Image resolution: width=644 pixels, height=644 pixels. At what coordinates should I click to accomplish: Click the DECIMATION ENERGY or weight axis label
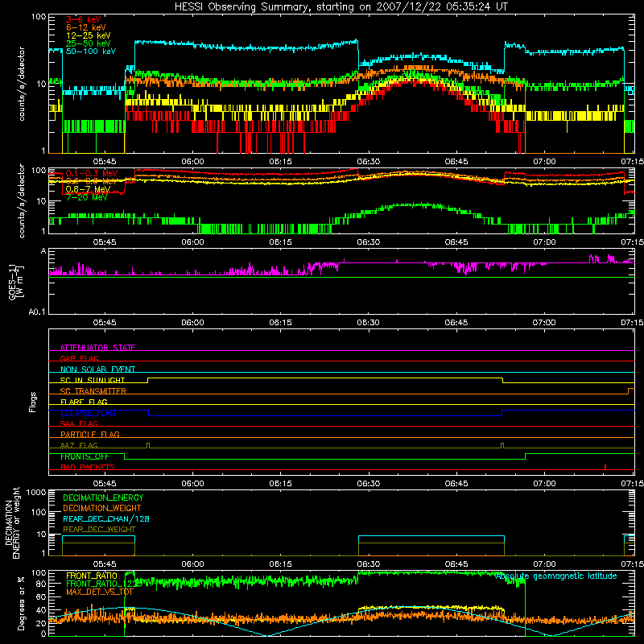tap(12, 523)
